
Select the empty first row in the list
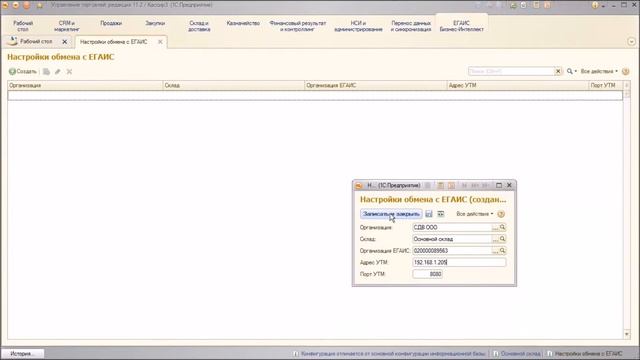(x=315, y=96)
